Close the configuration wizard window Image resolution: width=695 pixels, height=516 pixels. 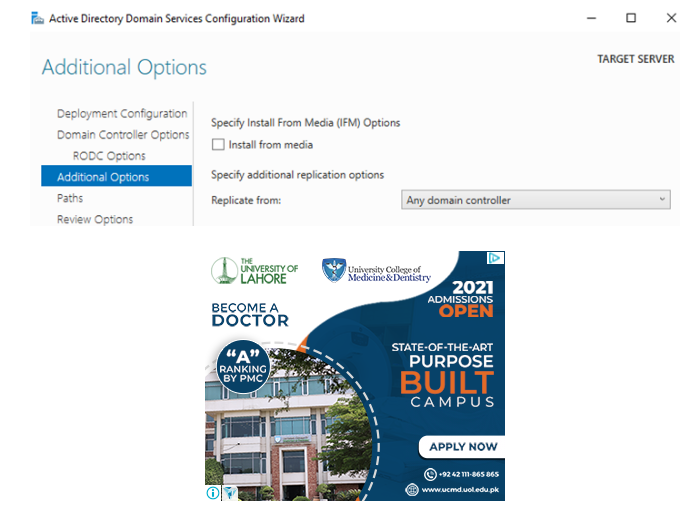671,18
